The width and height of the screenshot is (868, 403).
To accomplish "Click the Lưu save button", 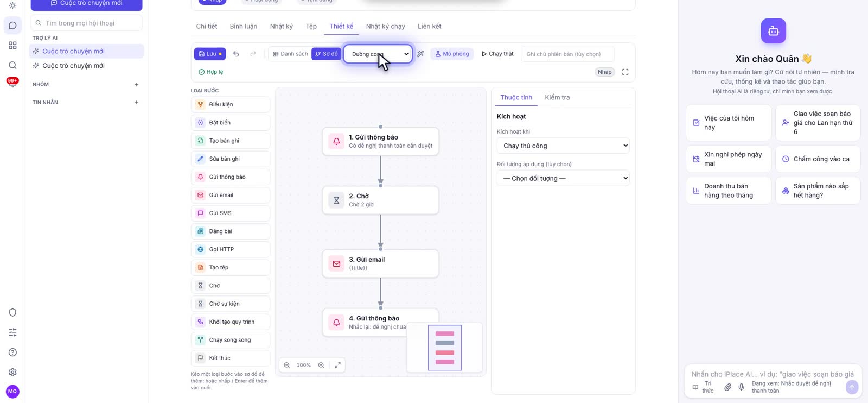I will [x=210, y=54].
